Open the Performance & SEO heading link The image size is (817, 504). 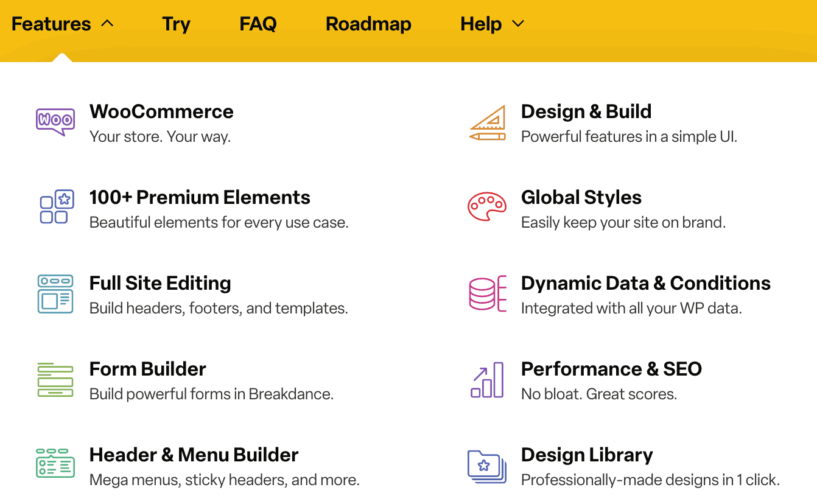611,369
